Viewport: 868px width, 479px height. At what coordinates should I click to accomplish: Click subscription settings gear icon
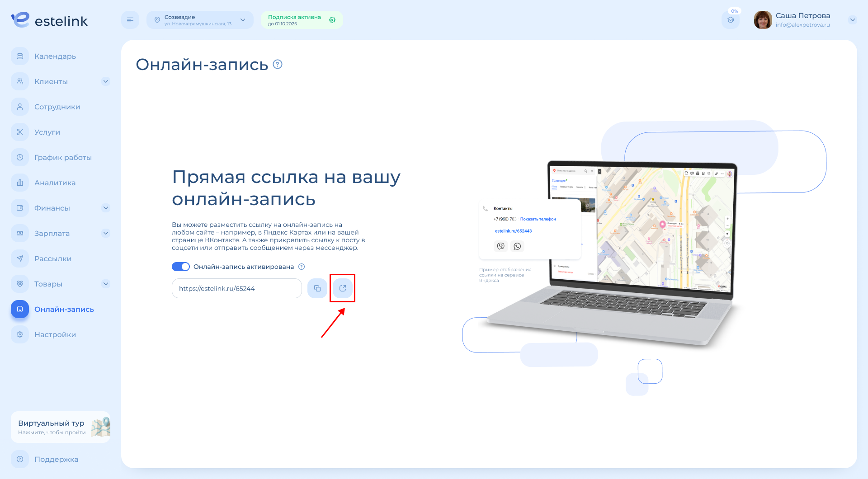point(332,20)
